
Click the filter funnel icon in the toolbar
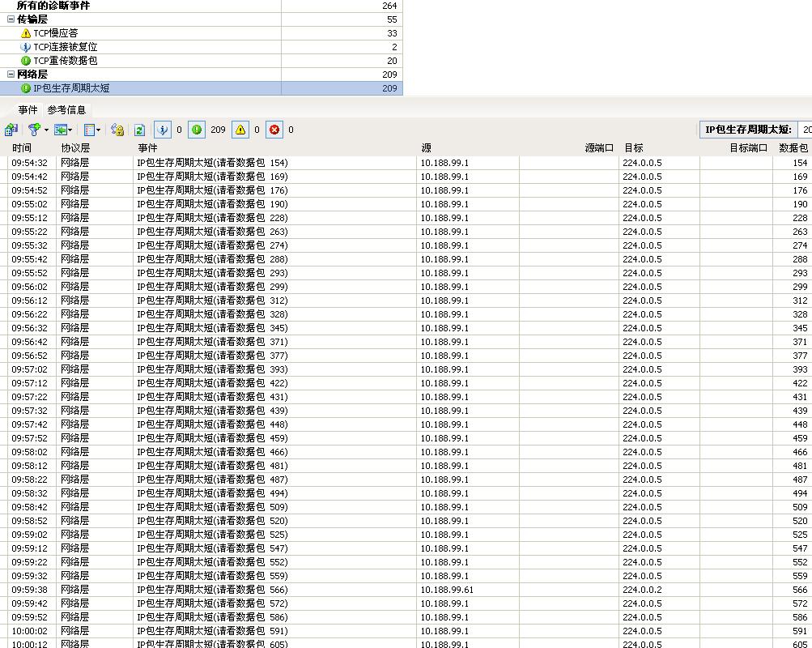pyautogui.click(x=34, y=130)
